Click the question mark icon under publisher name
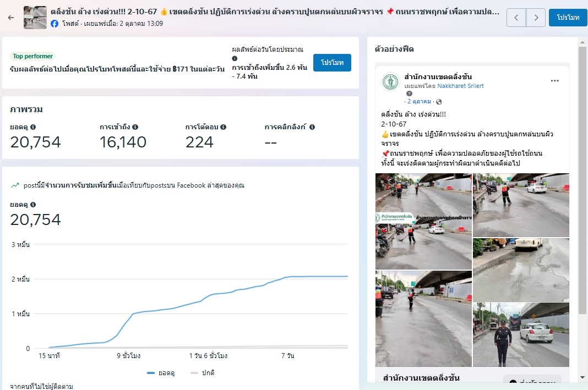The height and width of the screenshot is (390, 588). pyautogui.click(x=409, y=94)
